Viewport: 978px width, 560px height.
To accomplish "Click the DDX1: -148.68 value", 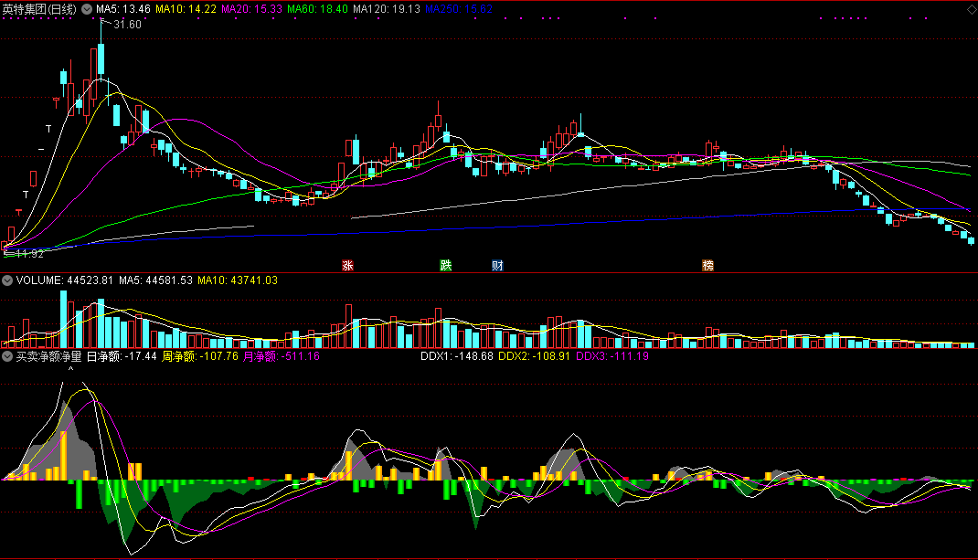I will click(457, 356).
